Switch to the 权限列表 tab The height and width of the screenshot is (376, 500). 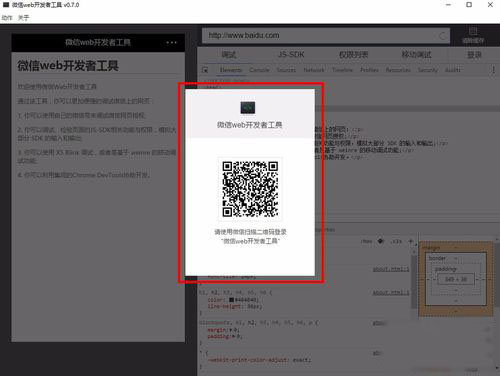point(353,55)
